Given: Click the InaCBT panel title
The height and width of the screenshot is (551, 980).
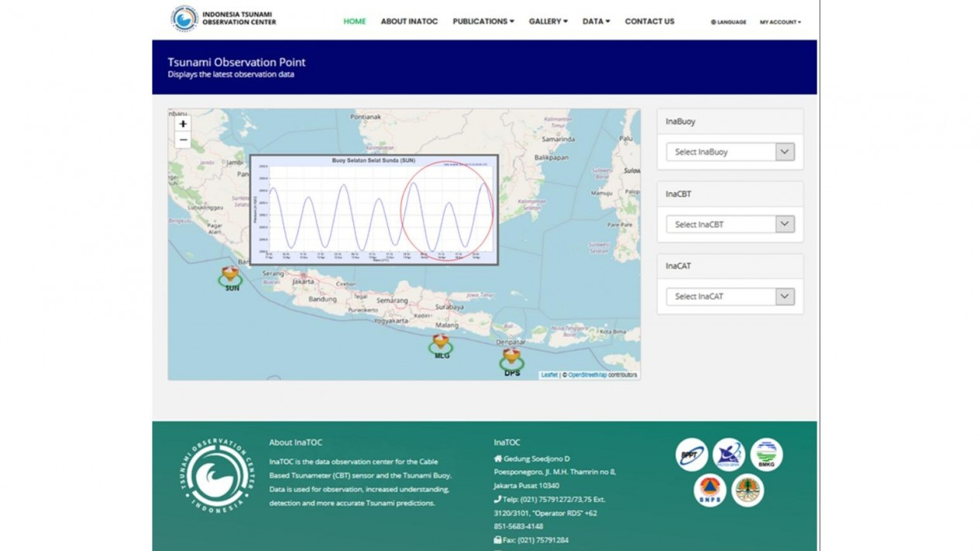Looking at the screenshot, I should click(x=679, y=194).
